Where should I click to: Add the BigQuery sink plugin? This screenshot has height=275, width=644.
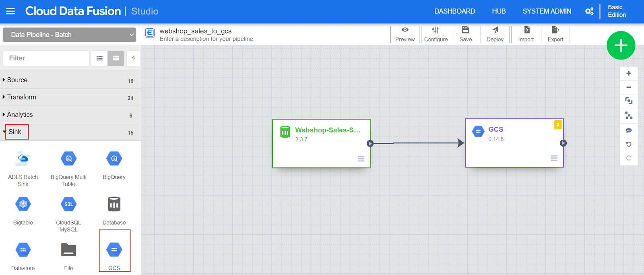114,165
